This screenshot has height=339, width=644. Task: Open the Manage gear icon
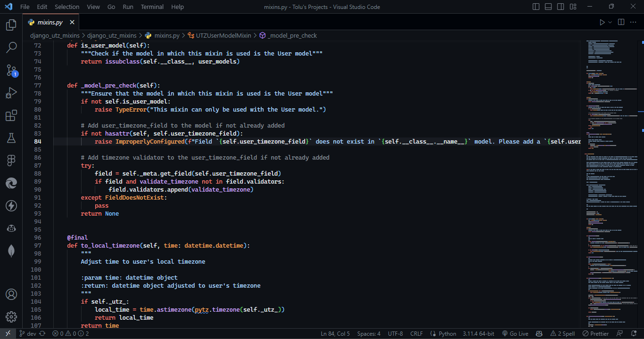11,317
